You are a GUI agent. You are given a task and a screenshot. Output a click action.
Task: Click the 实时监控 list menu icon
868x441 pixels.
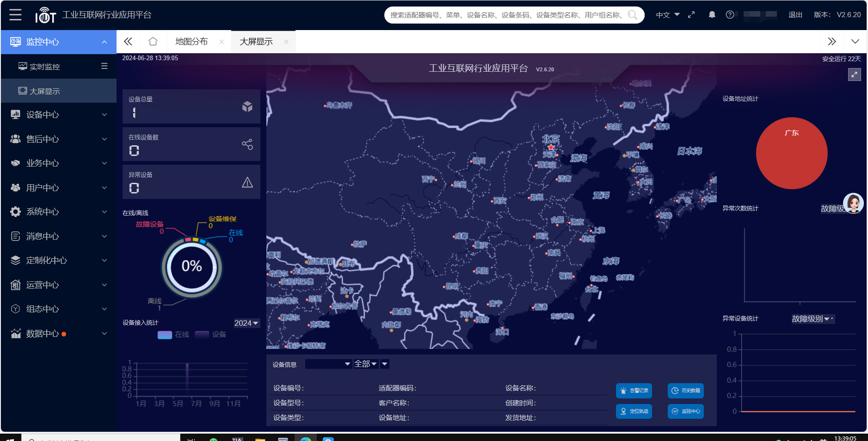point(105,66)
